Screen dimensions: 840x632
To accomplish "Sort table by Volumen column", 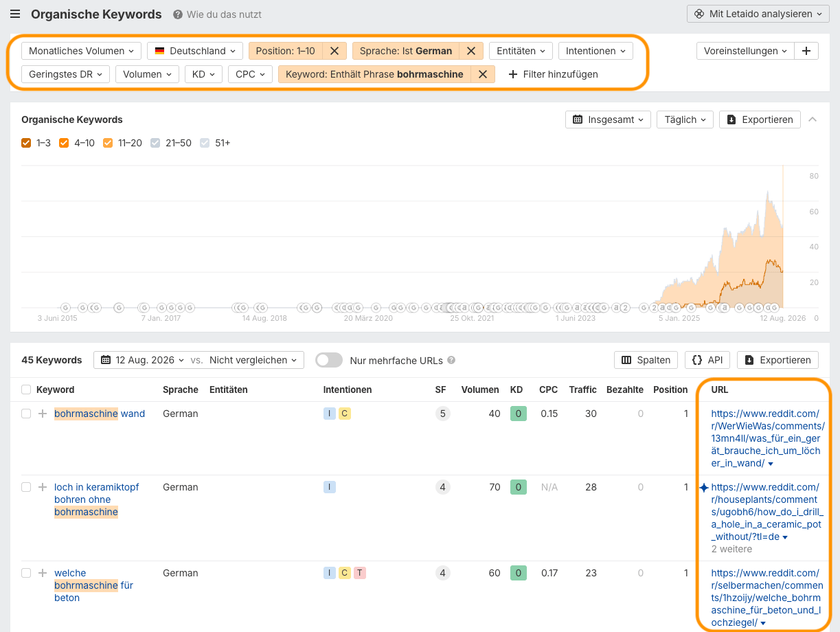I will coord(480,390).
